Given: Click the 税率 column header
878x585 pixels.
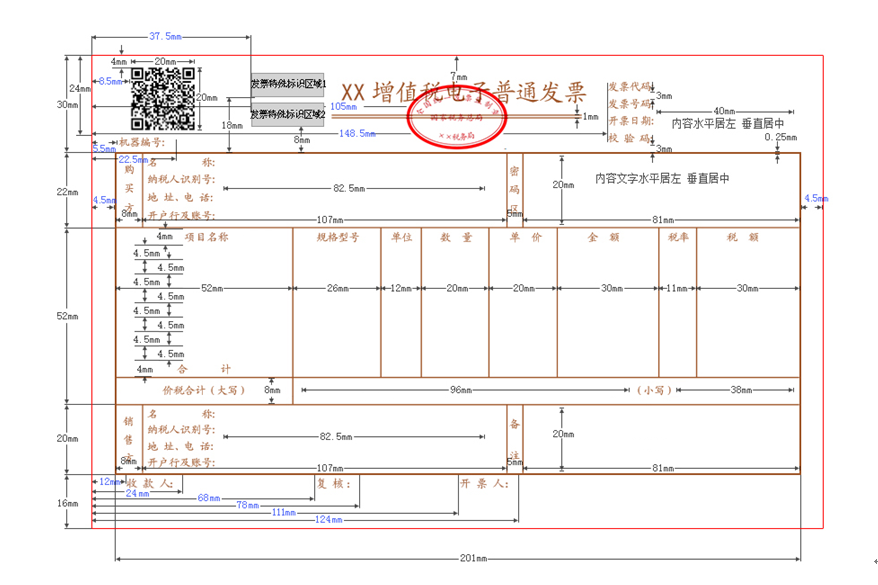Looking at the screenshot, I should (x=678, y=237).
